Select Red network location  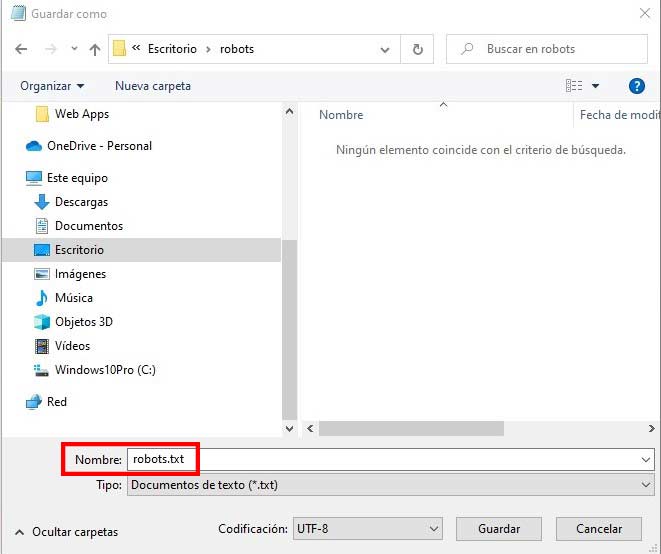coord(57,402)
